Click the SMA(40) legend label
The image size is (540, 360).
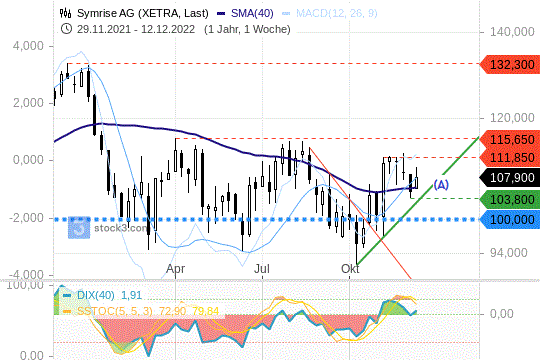click(252, 13)
